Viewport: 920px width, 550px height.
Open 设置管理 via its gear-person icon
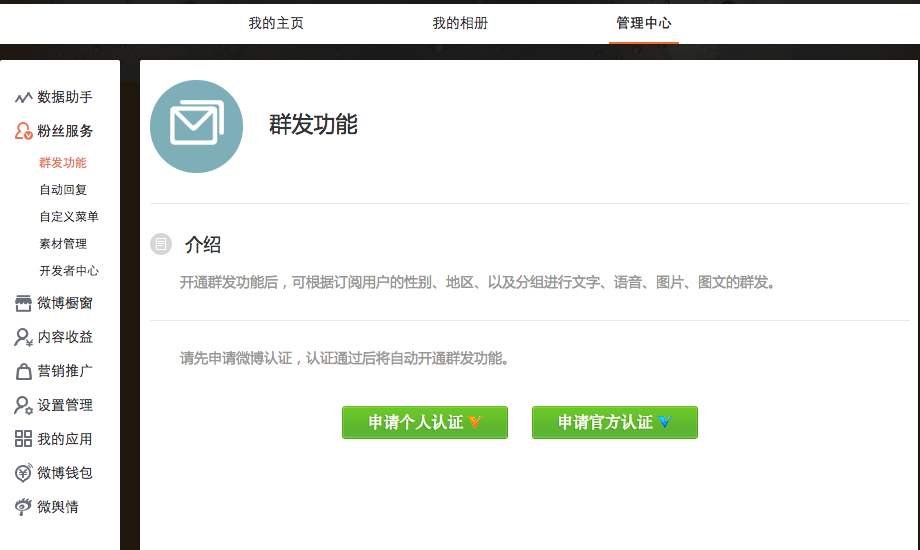tap(23, 406)
